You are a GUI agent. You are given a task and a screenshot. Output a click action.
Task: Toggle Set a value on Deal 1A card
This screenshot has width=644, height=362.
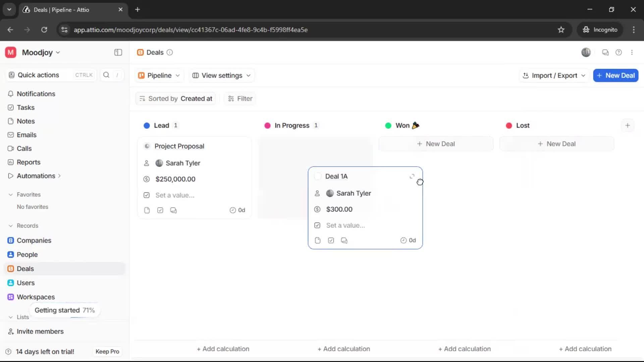pos(317,225)
